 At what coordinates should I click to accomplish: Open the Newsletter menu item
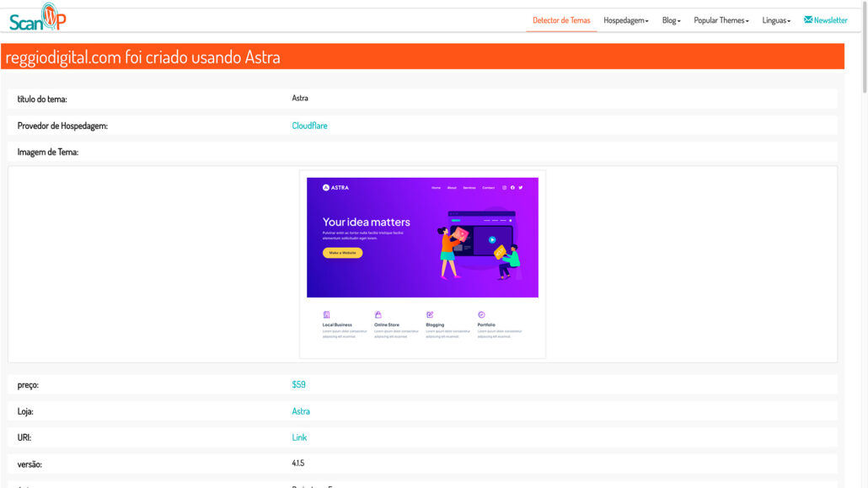click(825, 19)
